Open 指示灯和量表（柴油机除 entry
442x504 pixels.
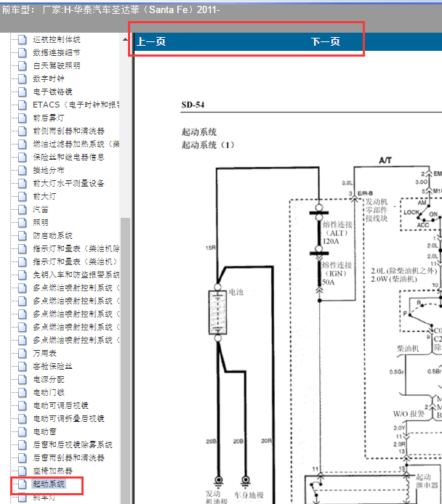point(76,249)
